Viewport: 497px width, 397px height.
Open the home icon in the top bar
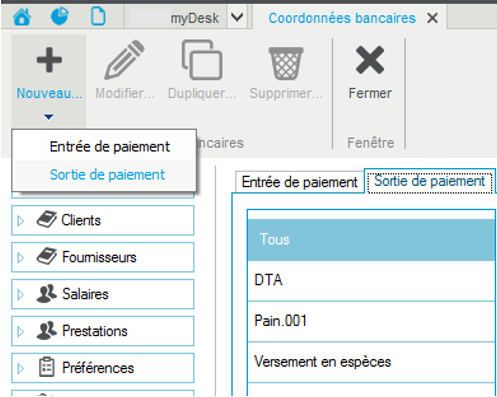(22, 17)
